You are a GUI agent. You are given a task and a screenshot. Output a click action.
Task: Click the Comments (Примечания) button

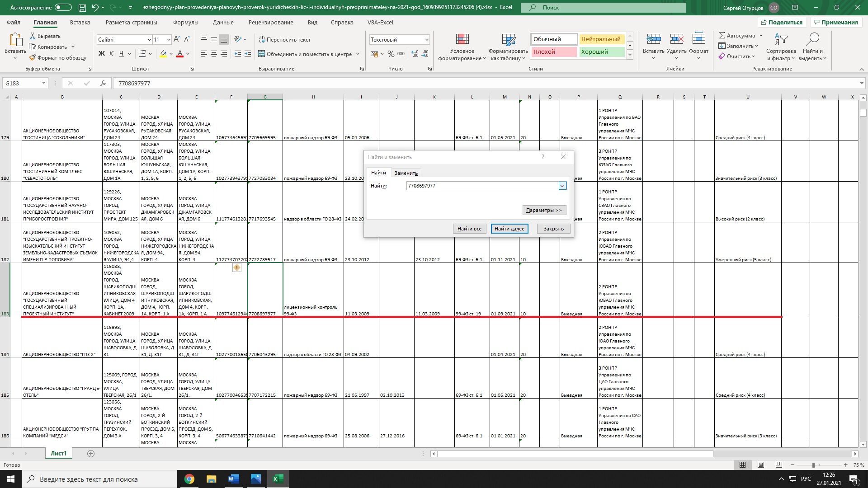pos(835,22)
